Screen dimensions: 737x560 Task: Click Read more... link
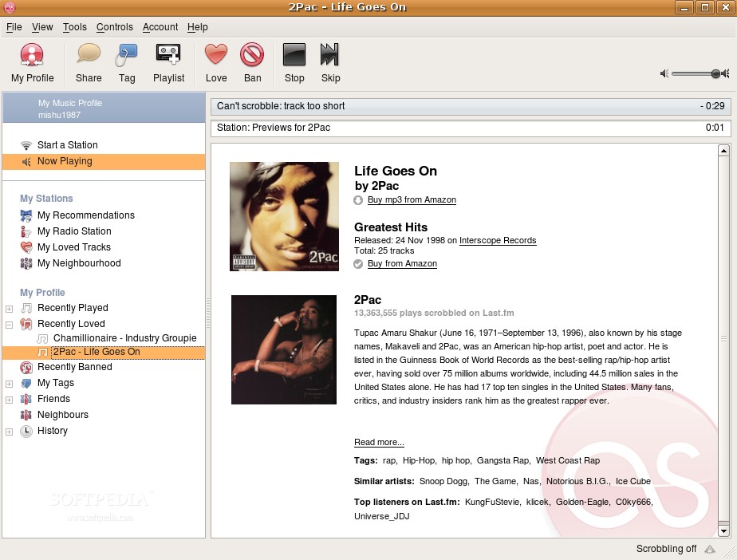pos(379,443)
